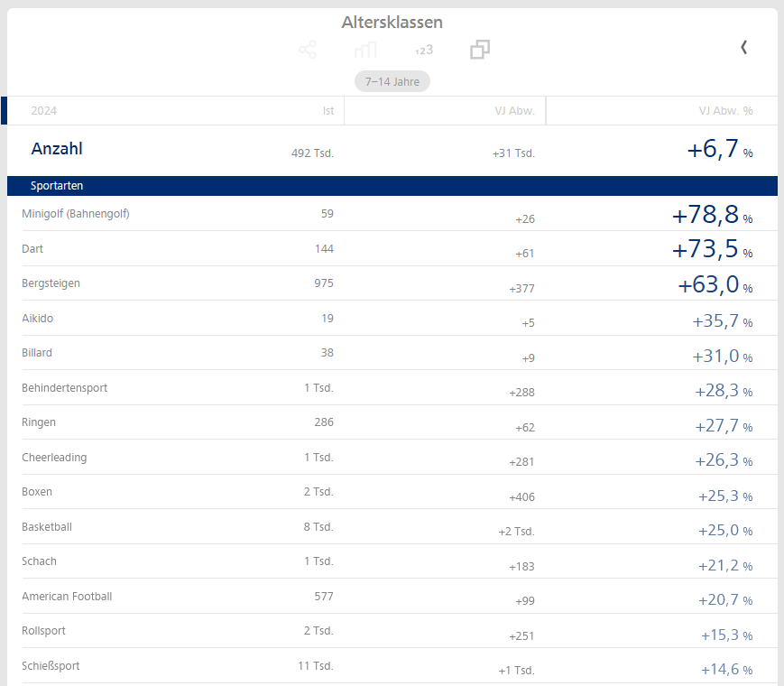Viewport: 784px width, 686px height.
Task: Click the 7–14 Jahre filter chip
Action: click(x=392, y=81)
